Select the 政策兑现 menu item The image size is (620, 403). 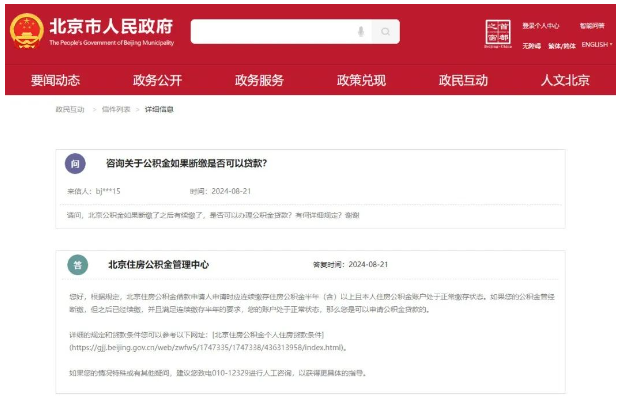click(x=361, y=80)
